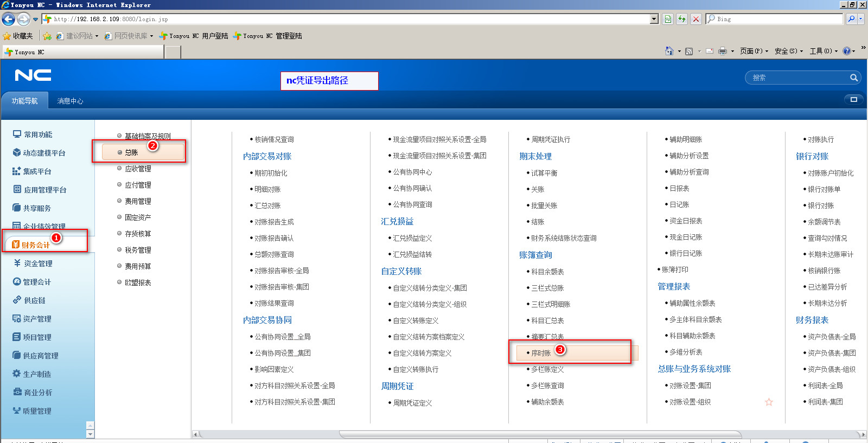Click the horizontal scrollbar at the bottom

click(x=540, y=434)
